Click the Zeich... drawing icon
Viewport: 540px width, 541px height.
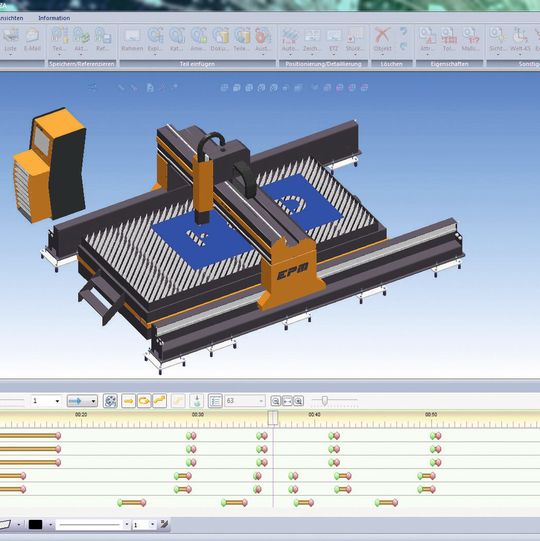pos(312,36)
